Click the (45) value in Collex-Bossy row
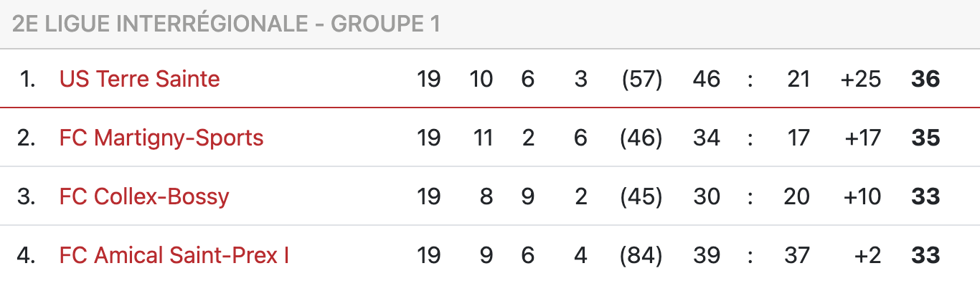 click(641, 196)
